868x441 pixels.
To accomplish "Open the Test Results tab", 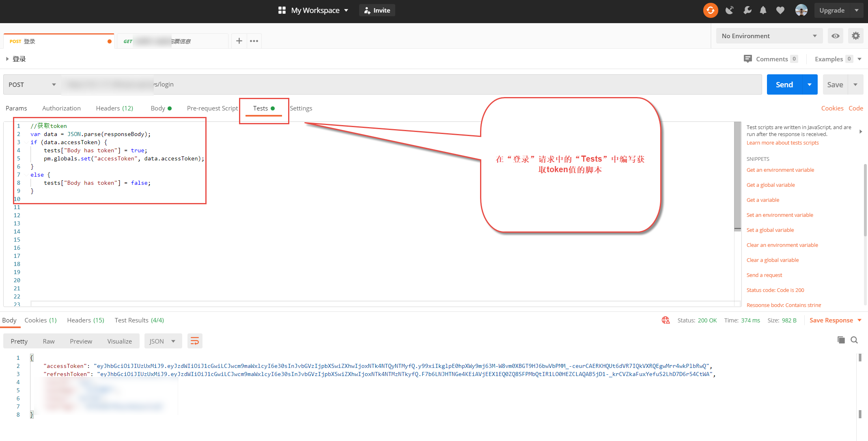I will click(x=139, y=320).
